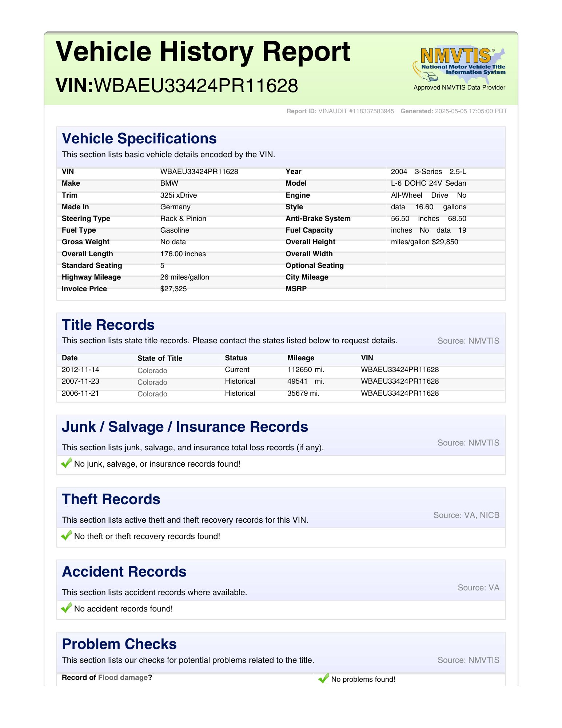Click Source: NMVTIS in Title Records
This screenshot has width=562, height=728.
(x=469, y=341)
